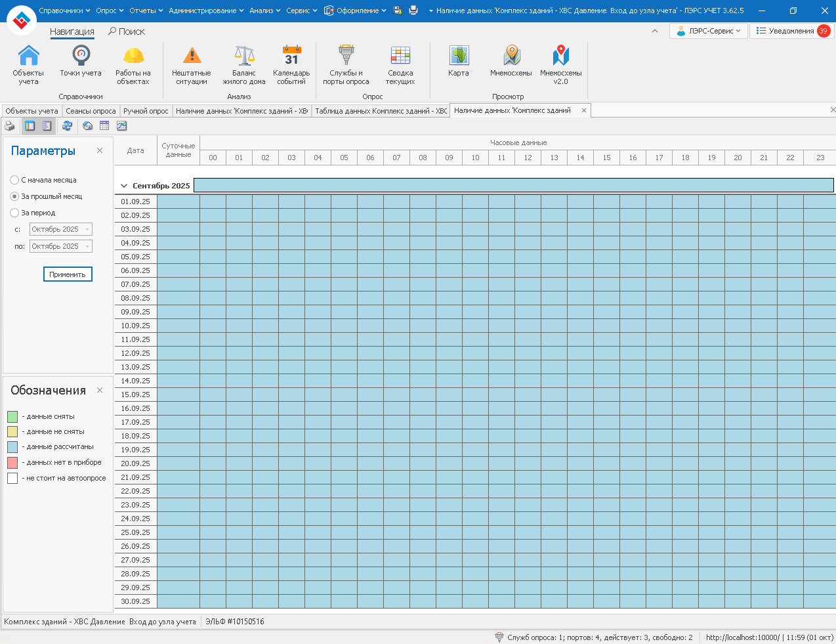Image resolution: width=836 pixels, height=644 pixels.
Task: Click the Применить button
Action: (x=68, y=274)
